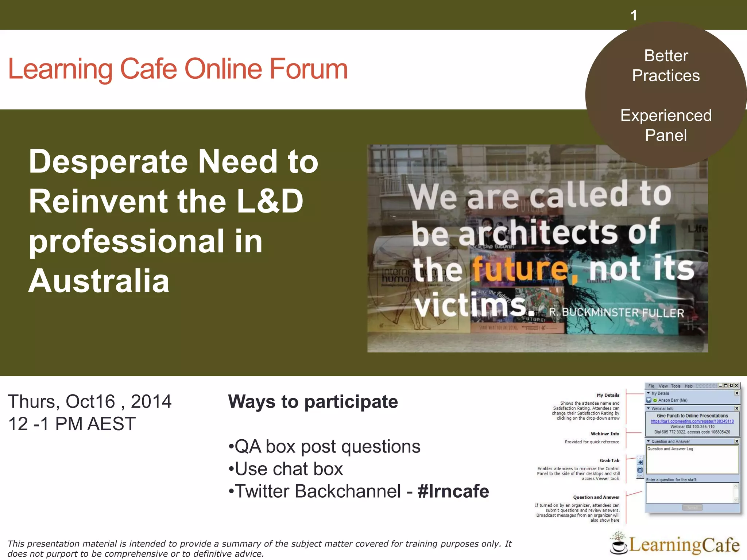Close the Webinar Info pane
The width and height of the screenshot is (747, 560).
point(737,409)
